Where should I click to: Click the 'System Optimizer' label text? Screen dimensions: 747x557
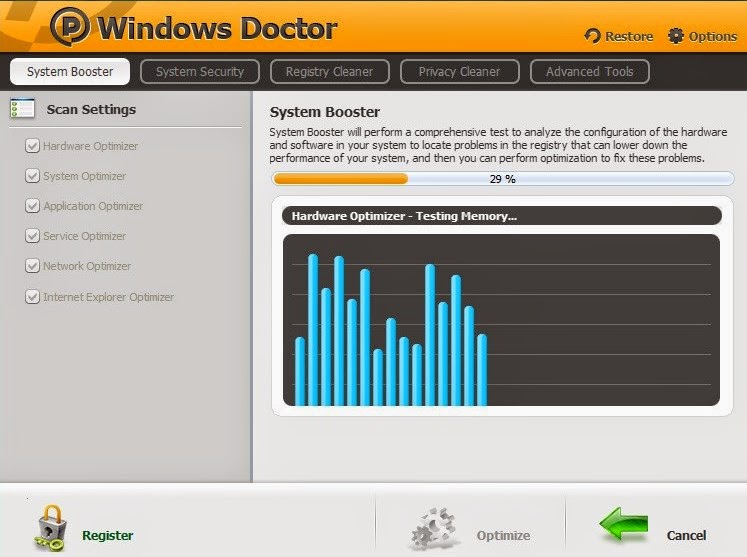[x=85, y=176]
